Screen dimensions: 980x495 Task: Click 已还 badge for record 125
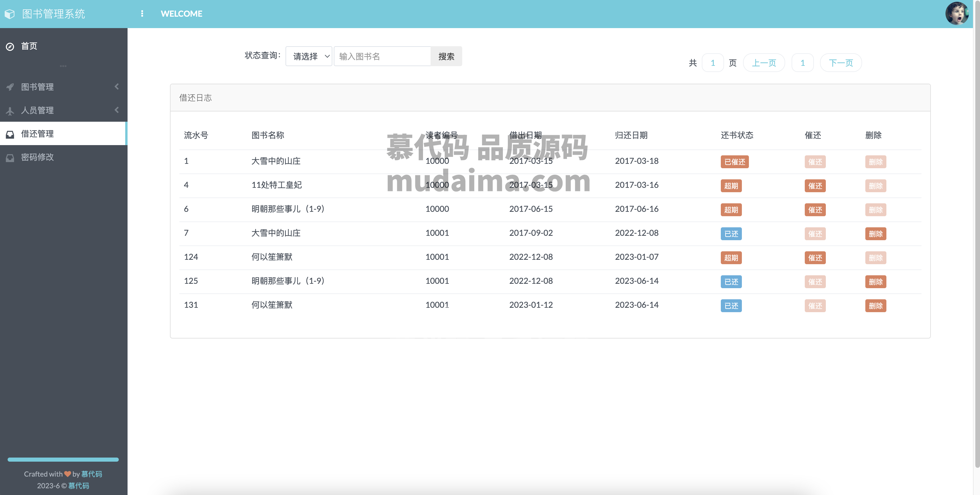pos(731,281)
